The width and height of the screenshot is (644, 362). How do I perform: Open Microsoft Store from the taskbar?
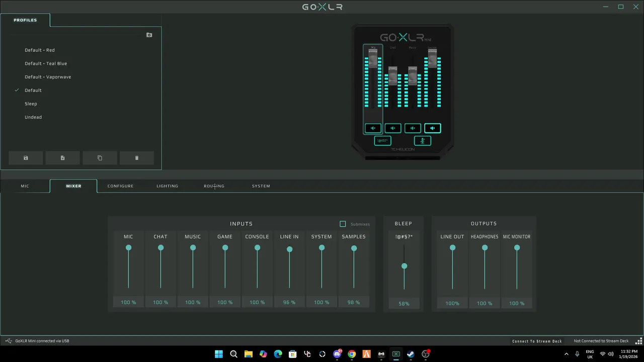(x=293, y=354)
